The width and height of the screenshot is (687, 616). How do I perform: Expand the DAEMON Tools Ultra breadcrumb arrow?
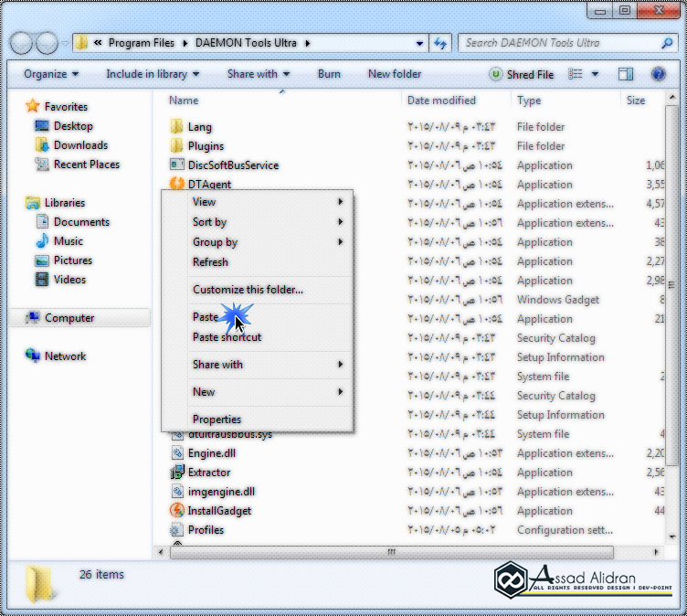pos(308,43)
